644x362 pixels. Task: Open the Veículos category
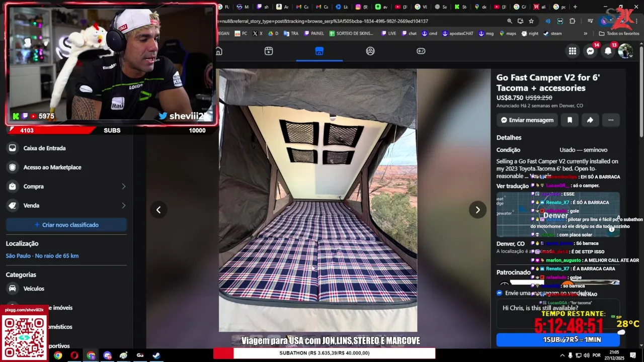pyautogui.click(x=66, y=289)
